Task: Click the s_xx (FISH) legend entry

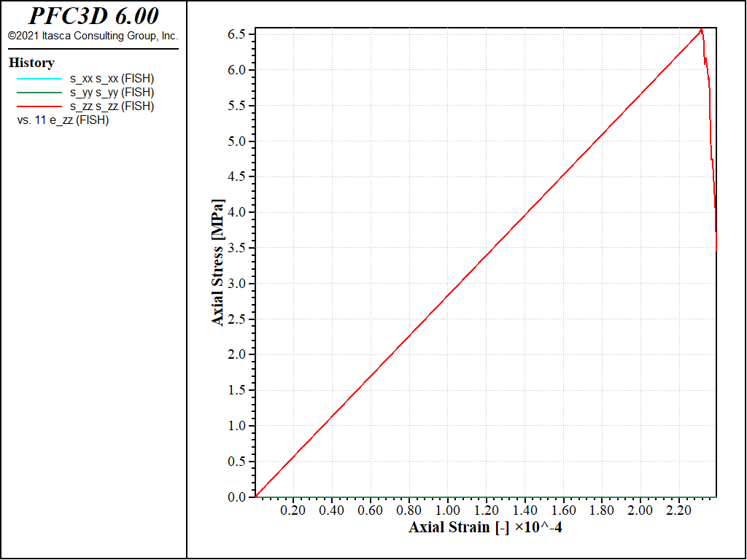Action: (x=112, y=79)
